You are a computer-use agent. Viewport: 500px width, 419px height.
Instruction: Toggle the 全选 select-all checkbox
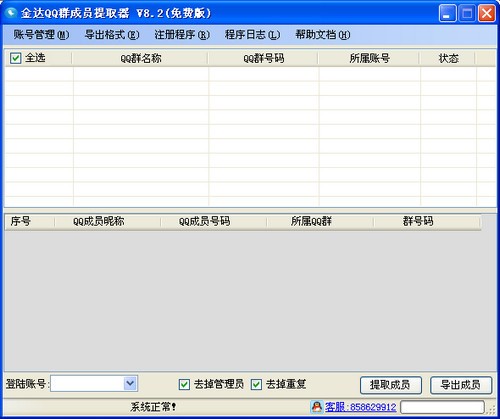(16, 58)
